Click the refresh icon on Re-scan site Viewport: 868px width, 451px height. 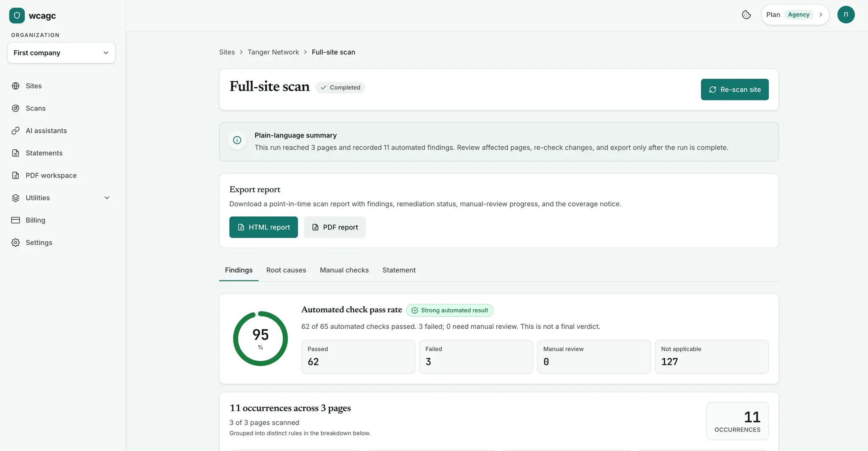tap(713, 90)
